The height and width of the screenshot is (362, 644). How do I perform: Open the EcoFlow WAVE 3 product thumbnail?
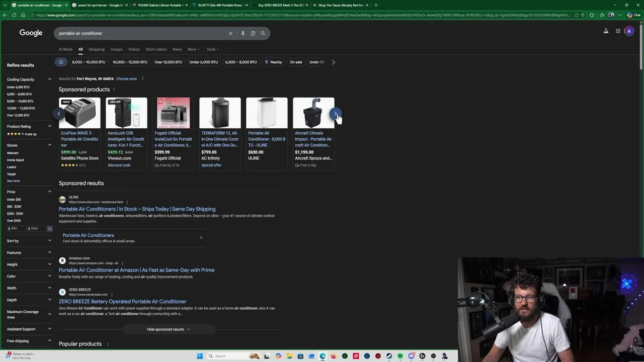[x=79, y=113]
